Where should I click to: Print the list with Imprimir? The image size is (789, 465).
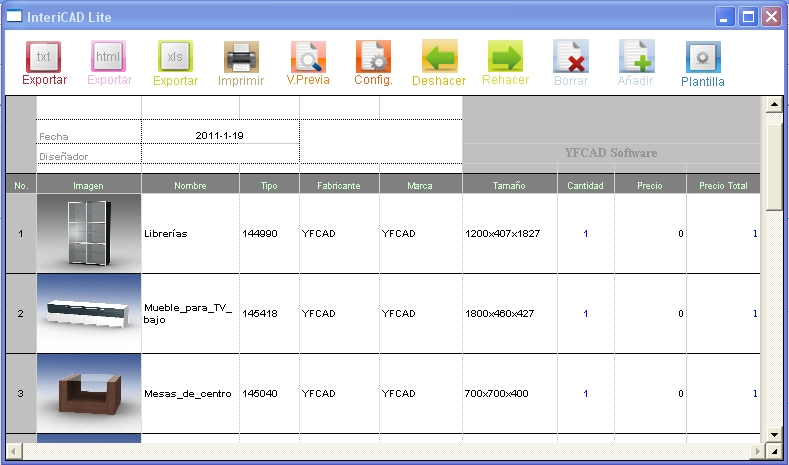click(241, 63)
